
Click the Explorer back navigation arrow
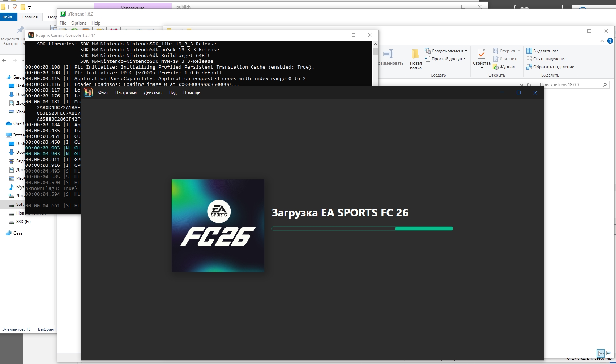coord(4,61)
